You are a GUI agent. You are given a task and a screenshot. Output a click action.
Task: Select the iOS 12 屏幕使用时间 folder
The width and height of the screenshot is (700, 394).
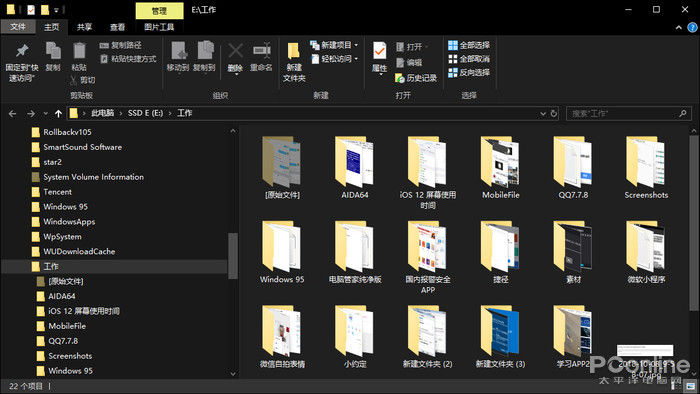(428, 173)
